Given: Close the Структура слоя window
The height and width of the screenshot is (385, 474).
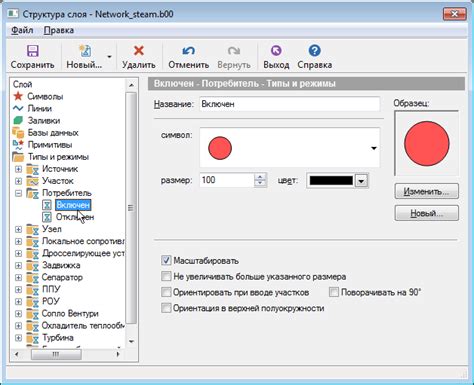Looking at the screenshot, I should click(x=454, y=14).
